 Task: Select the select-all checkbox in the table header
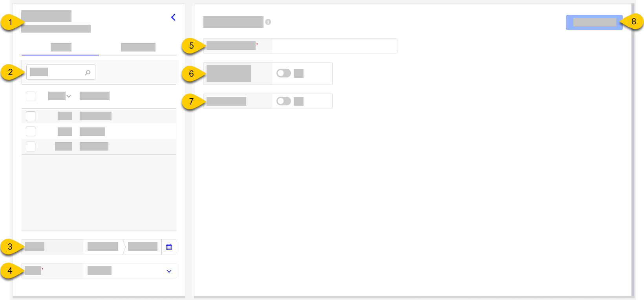coord(30,96)
